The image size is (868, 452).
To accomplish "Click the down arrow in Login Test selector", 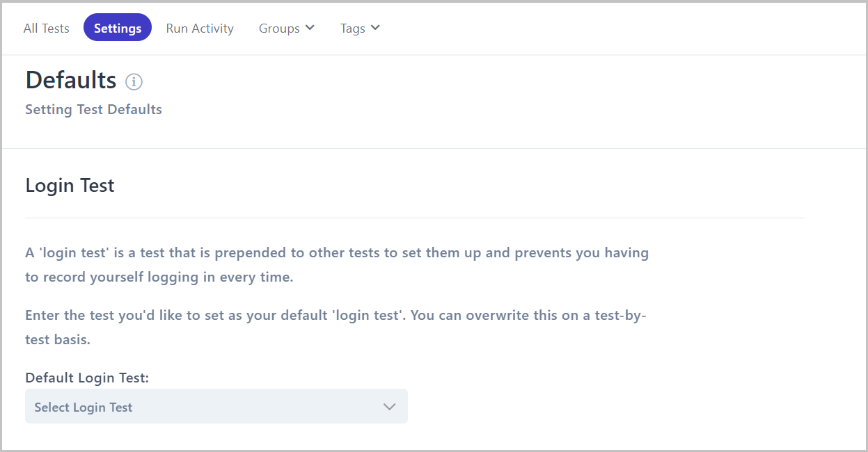I will pyautogui.click(x=390, y=407).
